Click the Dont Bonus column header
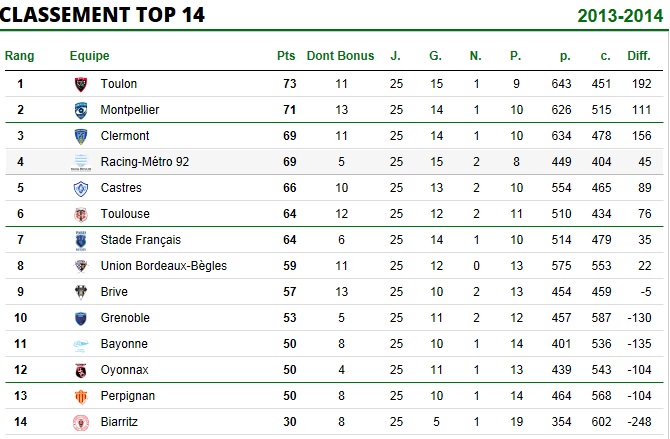 pos(341,56)
